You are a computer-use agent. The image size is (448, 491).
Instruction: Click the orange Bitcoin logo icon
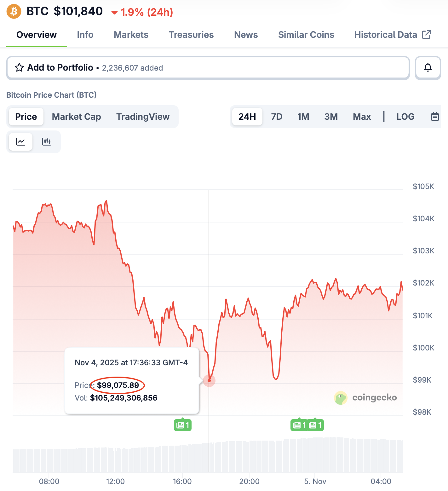[14, 12]
